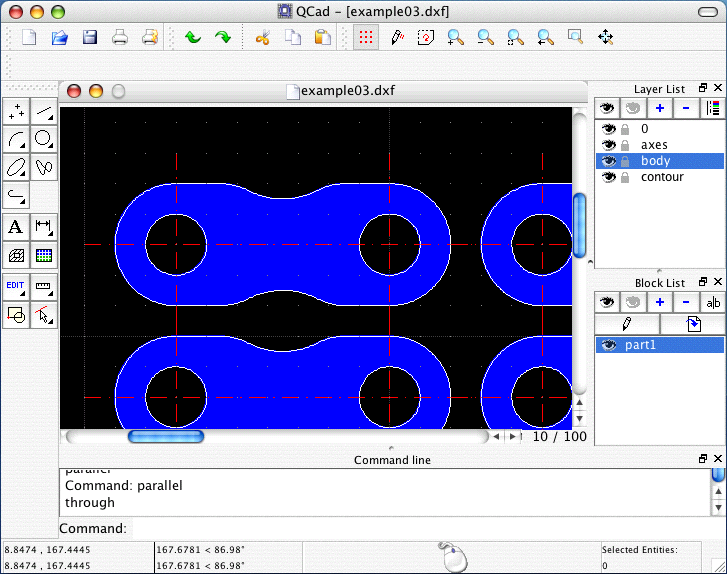Click the Undo green arrow
The image size is (727, 574).
click(x=192, y=38)
